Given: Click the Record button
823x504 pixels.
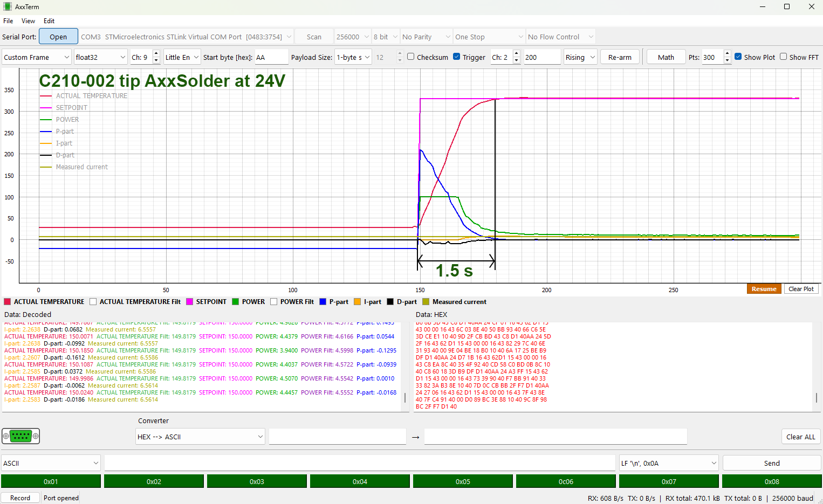Looking at the screenshot, I should click(20, 498).
